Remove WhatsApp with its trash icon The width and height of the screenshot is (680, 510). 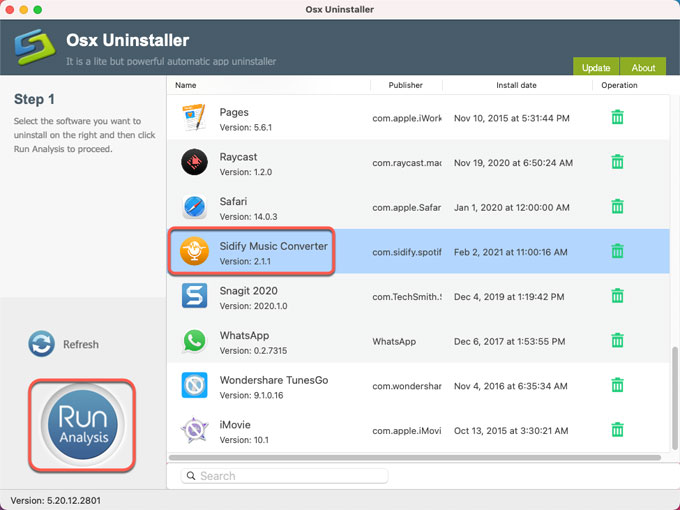click(x=617, y=340)
